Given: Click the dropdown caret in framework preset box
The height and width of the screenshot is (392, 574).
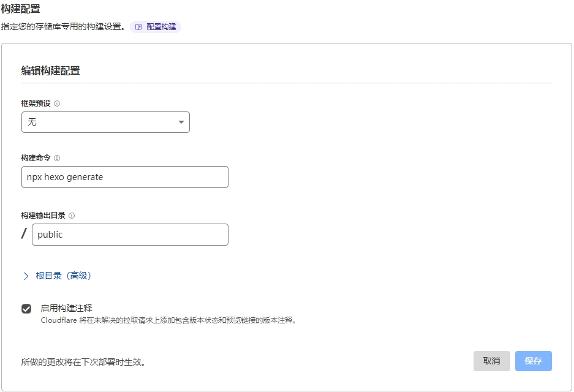Looking at the screenshot, I should (x=181, y=122).
